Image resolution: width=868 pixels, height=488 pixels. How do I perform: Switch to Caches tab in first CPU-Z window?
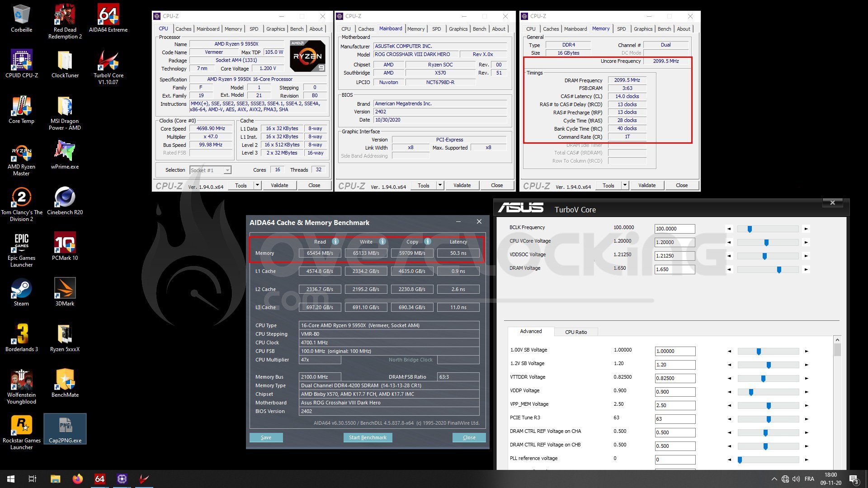point(183,29)
